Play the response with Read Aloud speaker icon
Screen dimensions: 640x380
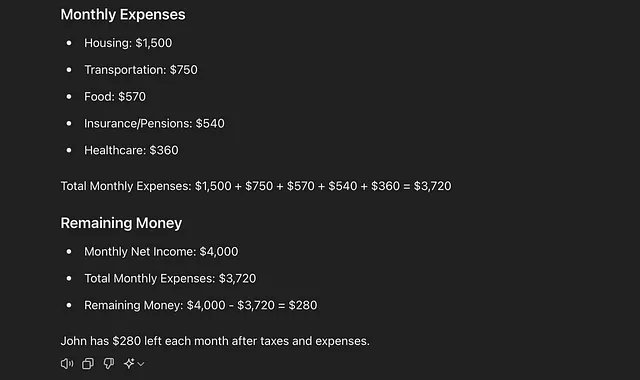(67, 363)
